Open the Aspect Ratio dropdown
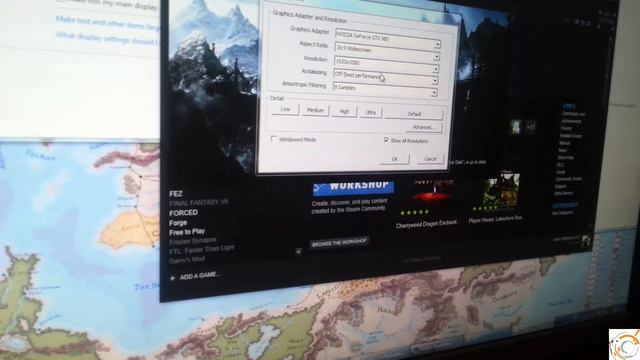Screen dimensions: 640x360 436,56
